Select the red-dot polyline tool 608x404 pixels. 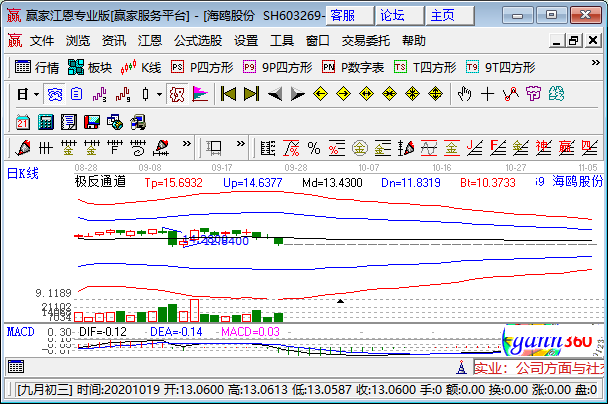pyautogui.click(x=510, y=94)
